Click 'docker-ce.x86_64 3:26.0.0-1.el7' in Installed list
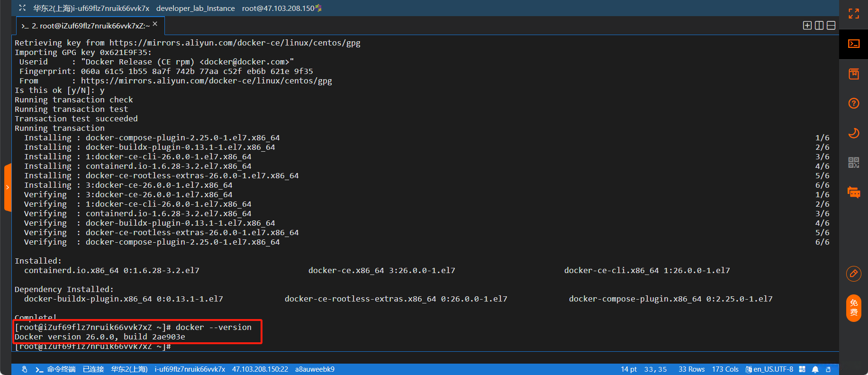 382,270
